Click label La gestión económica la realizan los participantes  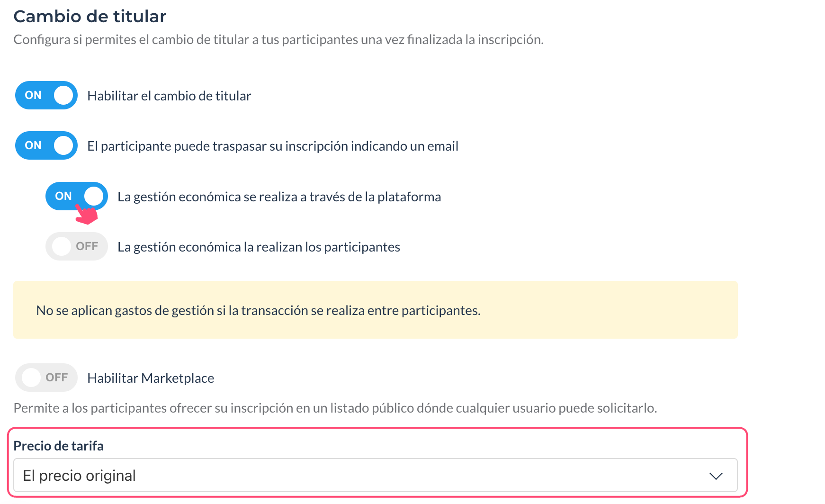click(259, 247)
